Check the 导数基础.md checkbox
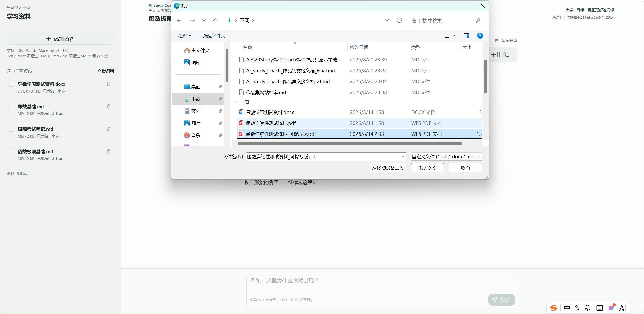 pyautogui.click(x=11, y=106)
